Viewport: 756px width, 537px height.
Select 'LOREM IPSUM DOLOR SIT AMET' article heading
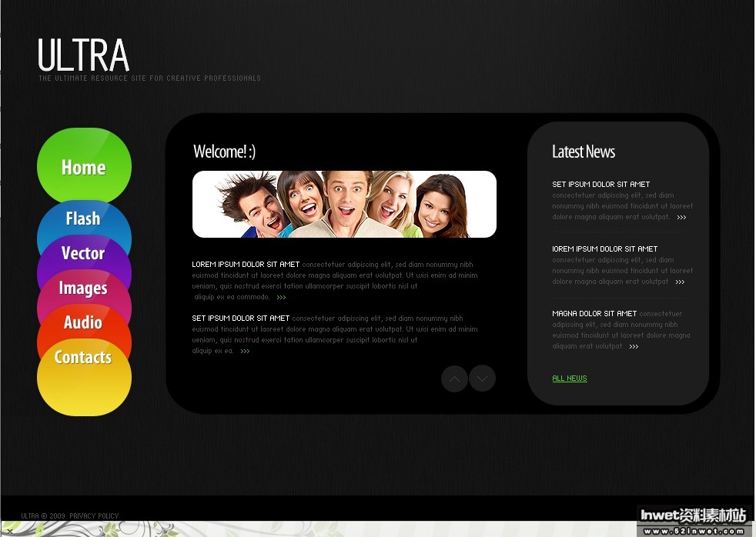246,265
